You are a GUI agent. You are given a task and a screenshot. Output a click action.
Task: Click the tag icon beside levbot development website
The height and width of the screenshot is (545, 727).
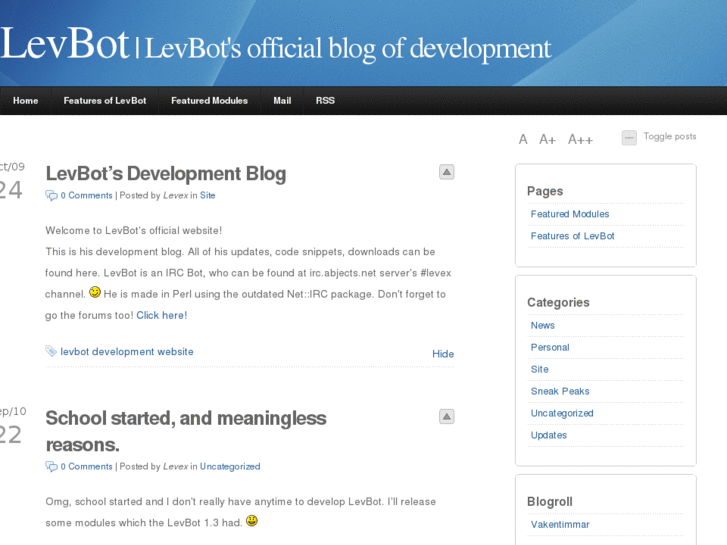(51, 351)
